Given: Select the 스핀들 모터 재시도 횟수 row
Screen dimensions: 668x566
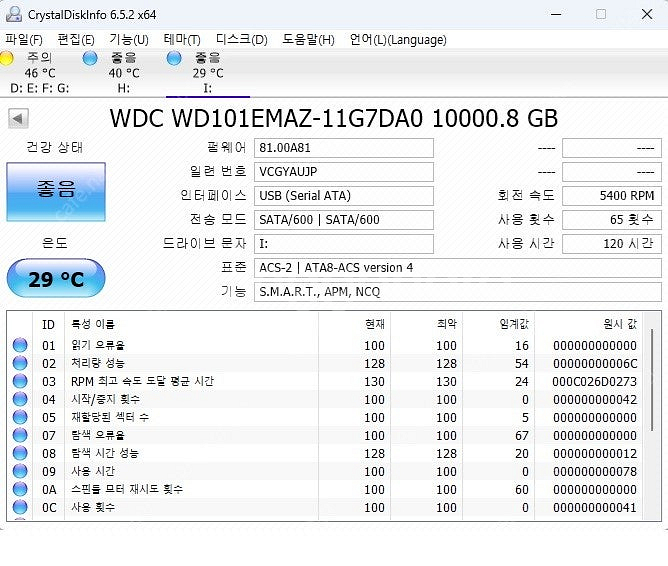Looking at the screenshot, I should click(325, 489).
